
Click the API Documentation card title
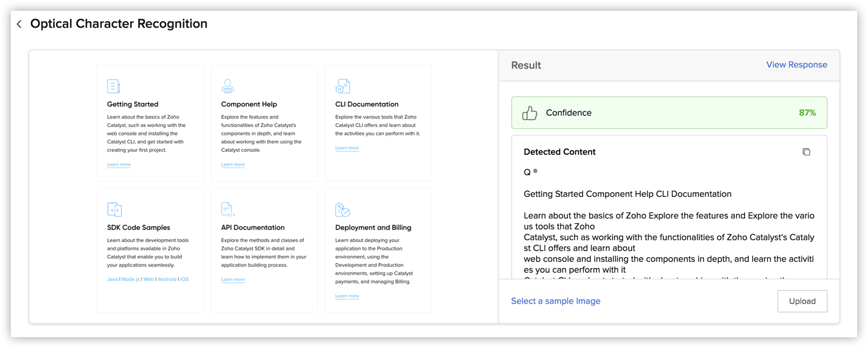click(253, 228)
